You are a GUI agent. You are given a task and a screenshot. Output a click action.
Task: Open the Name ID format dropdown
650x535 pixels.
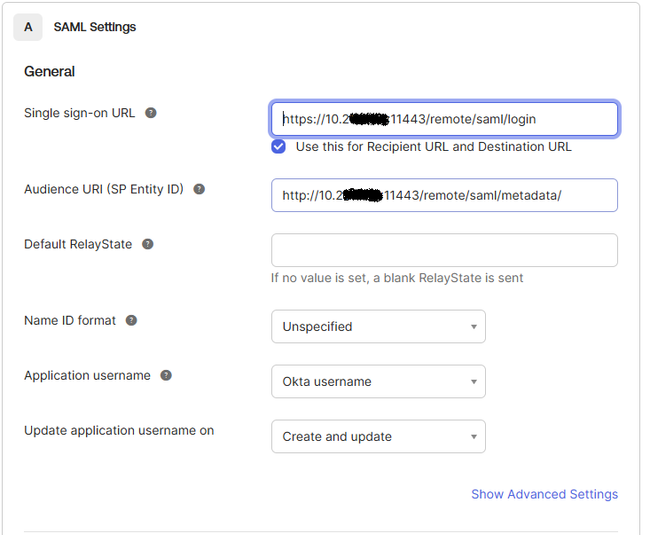pos(378,326)
